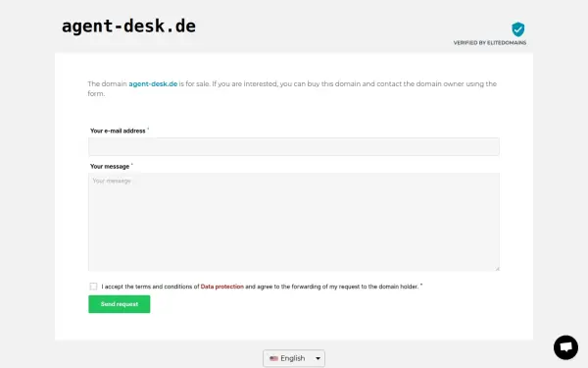This screenshot has width=588, height=368.
Task: Focus the Your e-mail address field
Action: 294,146
